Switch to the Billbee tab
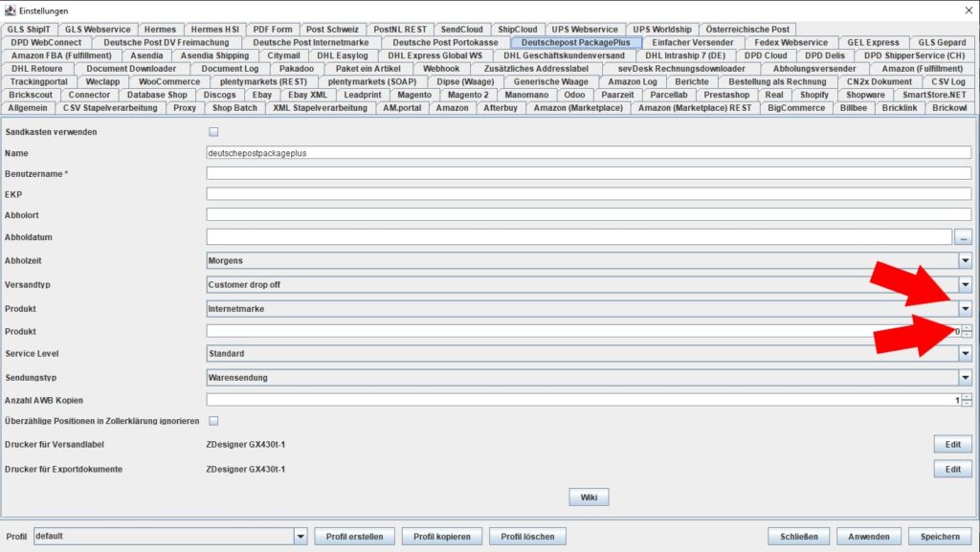Viewport: 980px width, 552px height. tap(853, 108)
